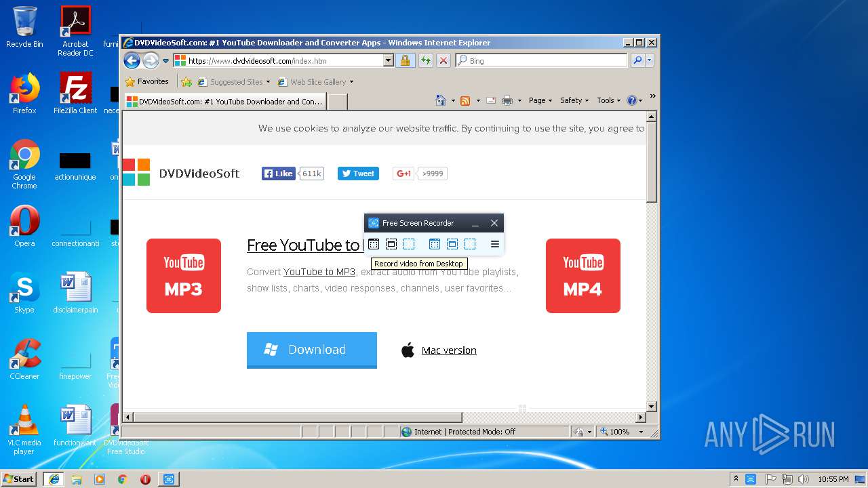The width and height of the screenshot is (868, 488).
Task: Click the magnifier search button
Action: point(637,60)
